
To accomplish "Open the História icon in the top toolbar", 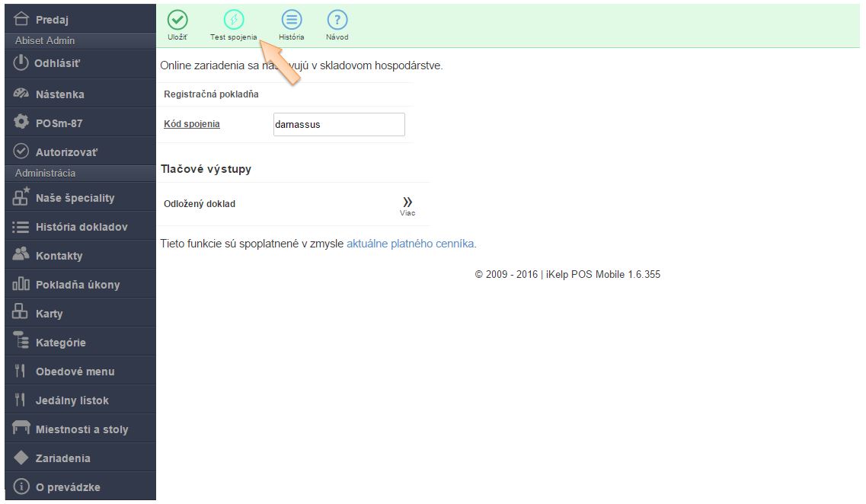I will pyautogui.click(x=291, y=21).
